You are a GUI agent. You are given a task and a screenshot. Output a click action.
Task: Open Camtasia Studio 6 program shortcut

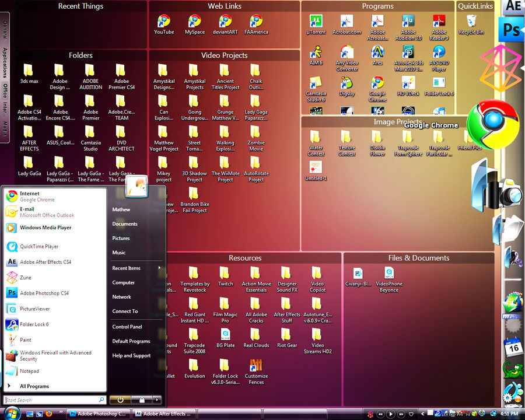pos(316,89)
